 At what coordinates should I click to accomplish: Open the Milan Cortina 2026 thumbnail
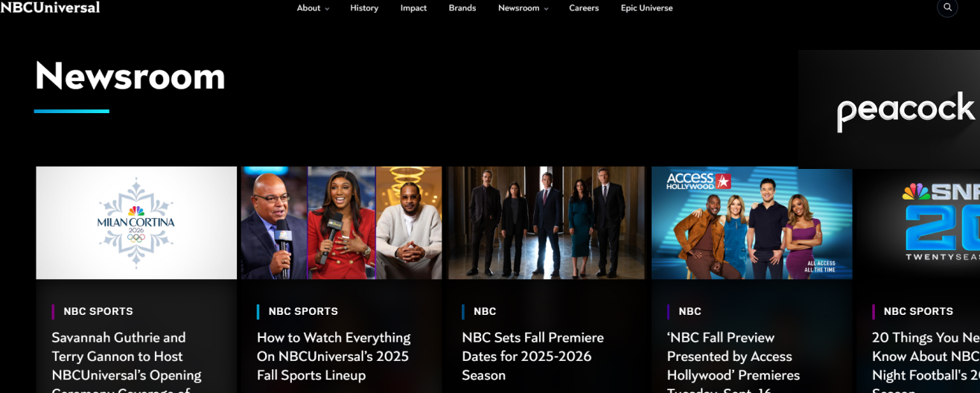[136, 223]
